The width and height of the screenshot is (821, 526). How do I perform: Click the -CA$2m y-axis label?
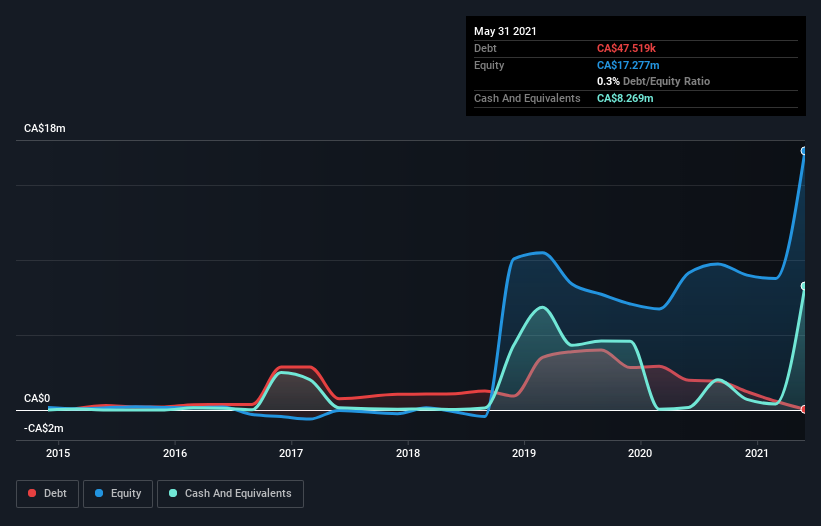(43, 428)
